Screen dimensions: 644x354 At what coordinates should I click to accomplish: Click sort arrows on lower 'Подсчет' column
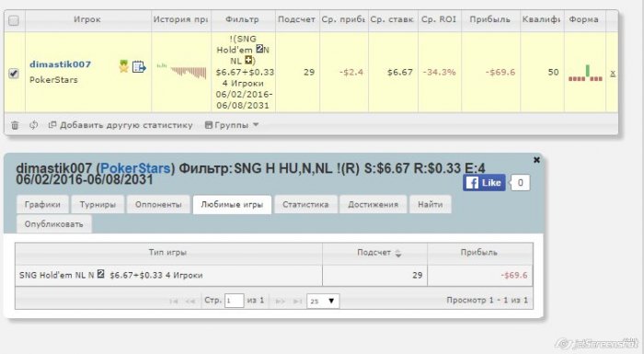coord(398,254)
